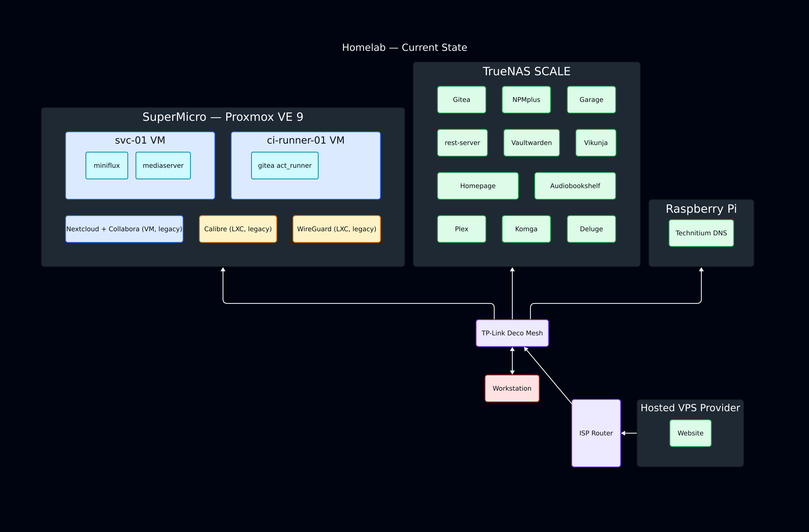Select the Website node in Hosted VPS
This screenshot has height=532, width=809.
click(690, 433)
